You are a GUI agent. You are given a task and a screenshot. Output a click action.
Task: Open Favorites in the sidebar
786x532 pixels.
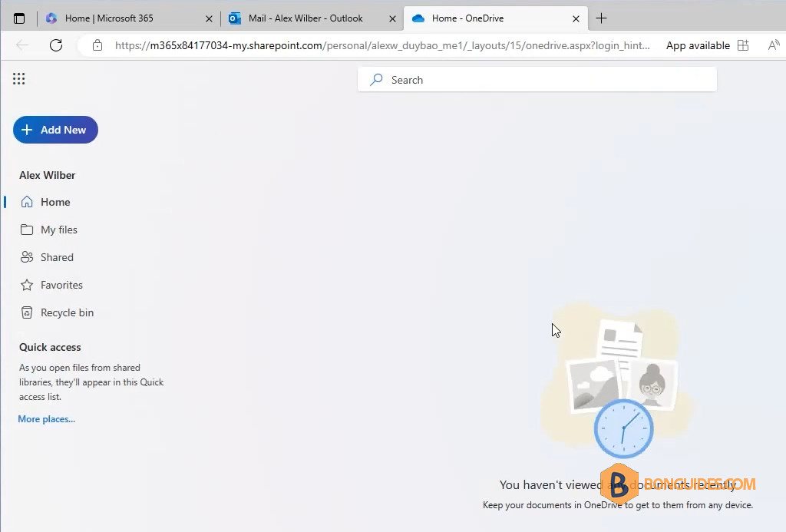tap(51, 285)
